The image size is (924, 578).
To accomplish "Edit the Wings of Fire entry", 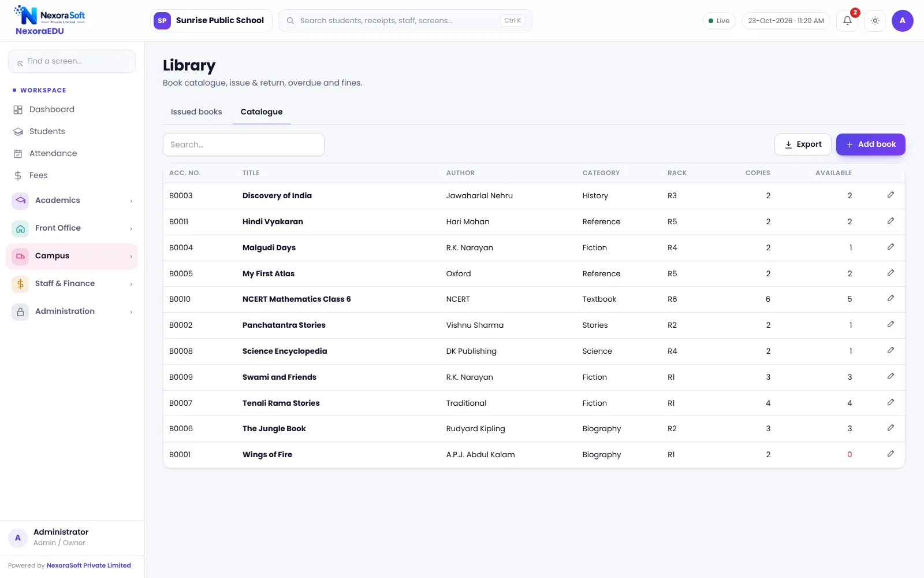I will coord(891,454).
